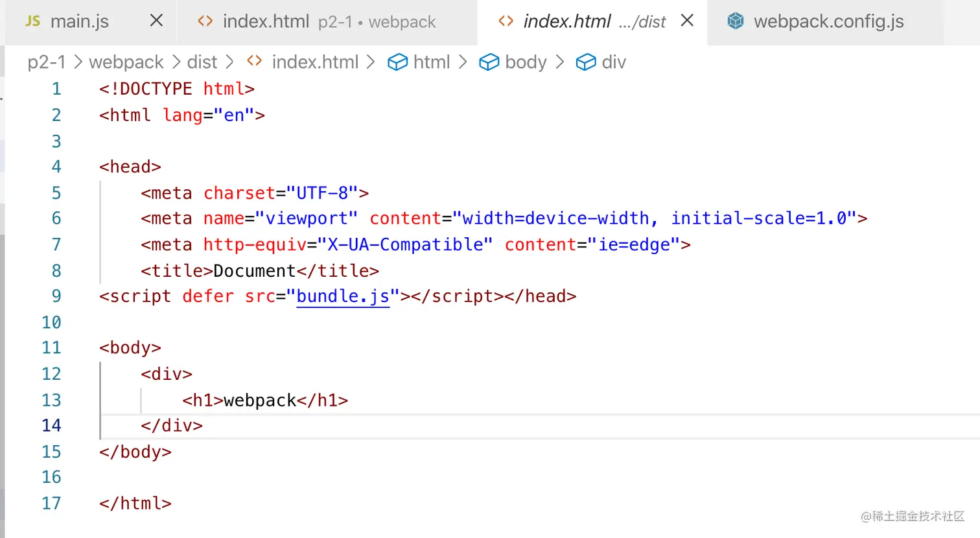The width and height of the screenshot is (980, 538).
Task: Click line number 9 in gutter
Action: 56,296
